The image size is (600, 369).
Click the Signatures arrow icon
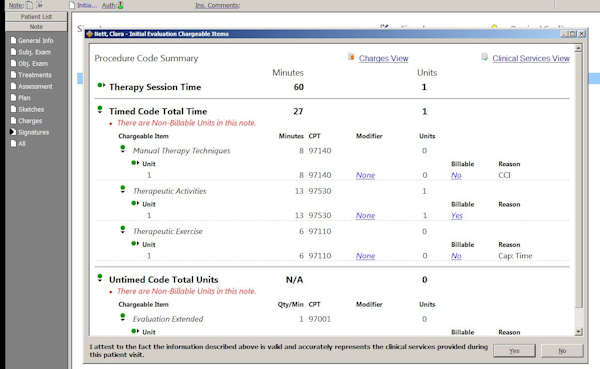click(x=13, y=132)
